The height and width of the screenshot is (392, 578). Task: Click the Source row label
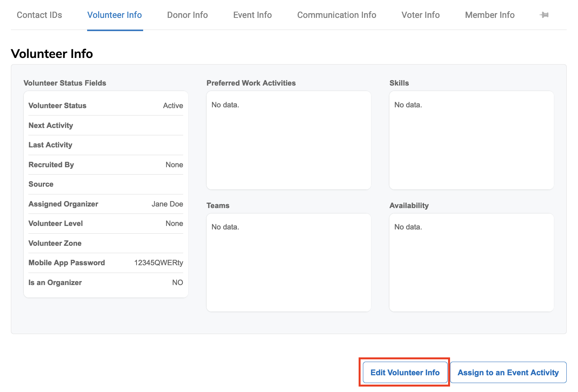click(41, 184)
